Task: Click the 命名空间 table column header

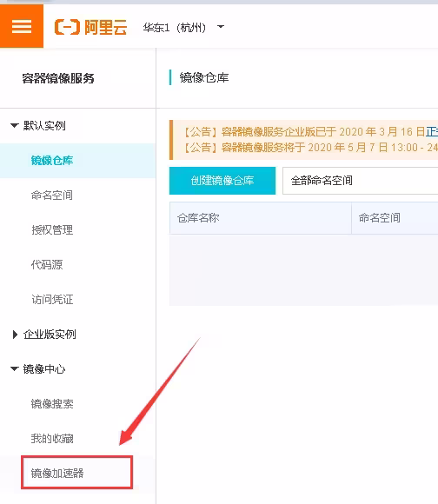Action: [x=380, y=218]
